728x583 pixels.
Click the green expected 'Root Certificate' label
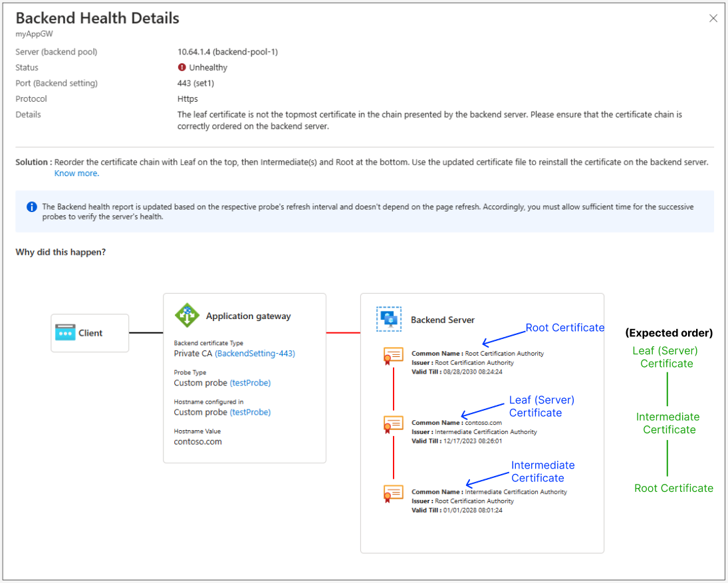[x=673, y=488]
